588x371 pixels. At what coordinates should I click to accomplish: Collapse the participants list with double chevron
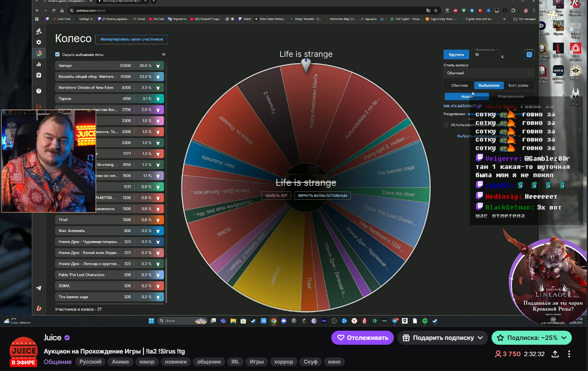pos(164,54)
